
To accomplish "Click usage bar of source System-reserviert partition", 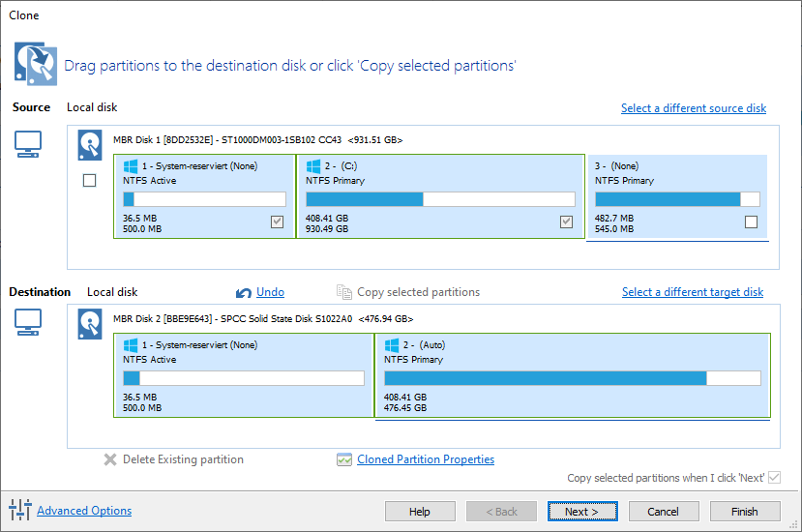I will point(204,199).
